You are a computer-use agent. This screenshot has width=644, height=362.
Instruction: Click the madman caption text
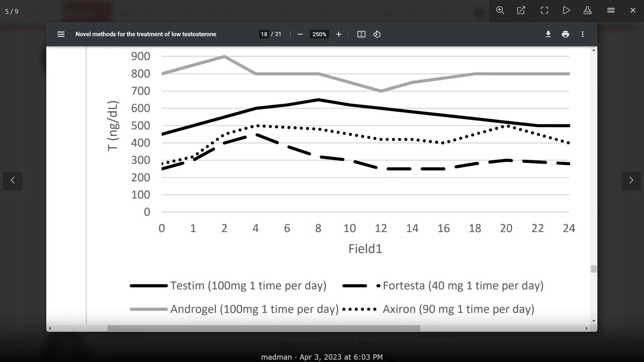point(276,357)
